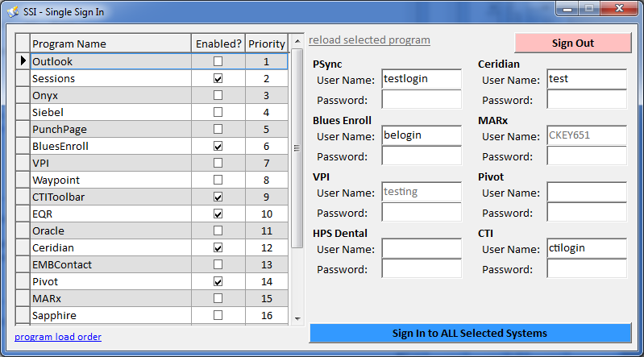Click the EMBContact program name cell
This screenshot has width=644, height=357.
click(x=110, y=264)
